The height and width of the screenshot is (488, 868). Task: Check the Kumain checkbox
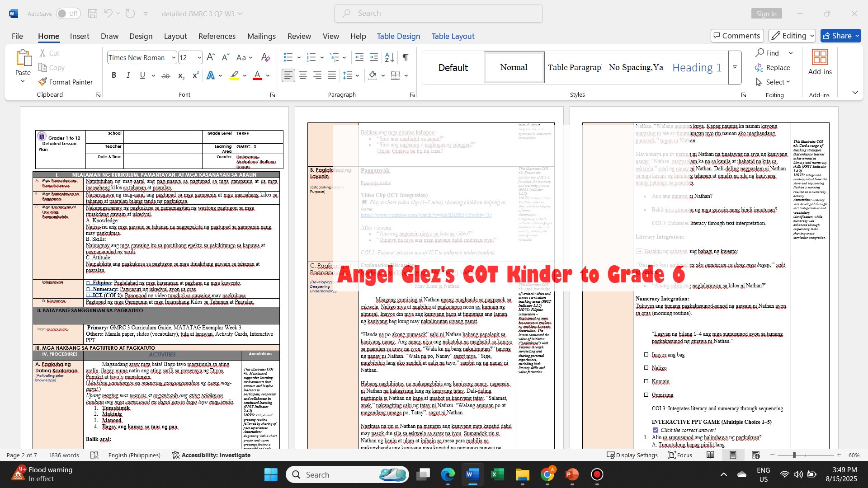click(x=646, y=381)
